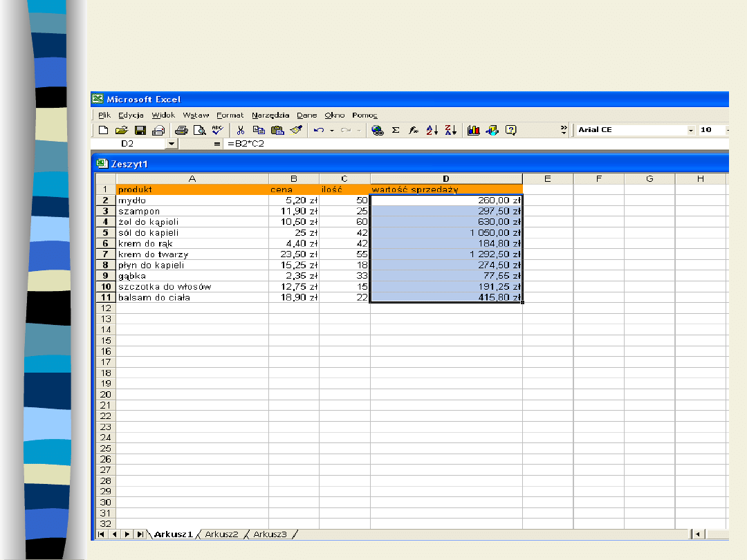
Task: Click the column D header
Action: (x=446, y=179)
